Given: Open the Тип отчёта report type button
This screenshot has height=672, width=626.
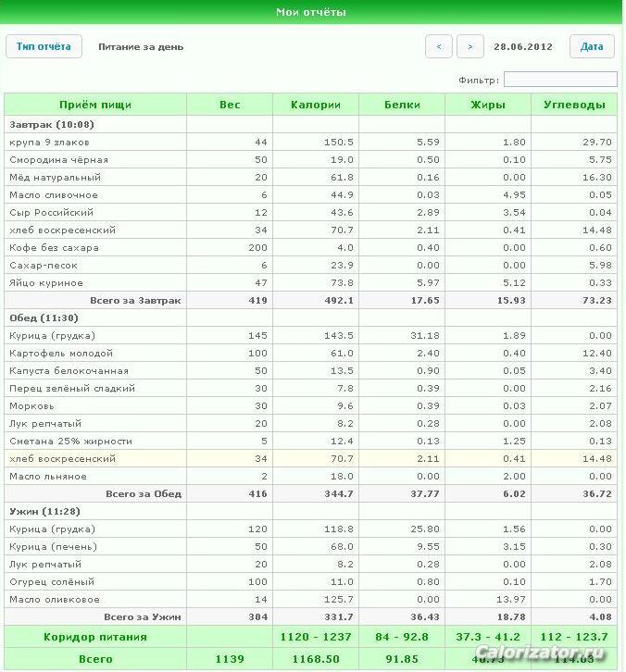Looking at the screenshot, I should point(44,46).
